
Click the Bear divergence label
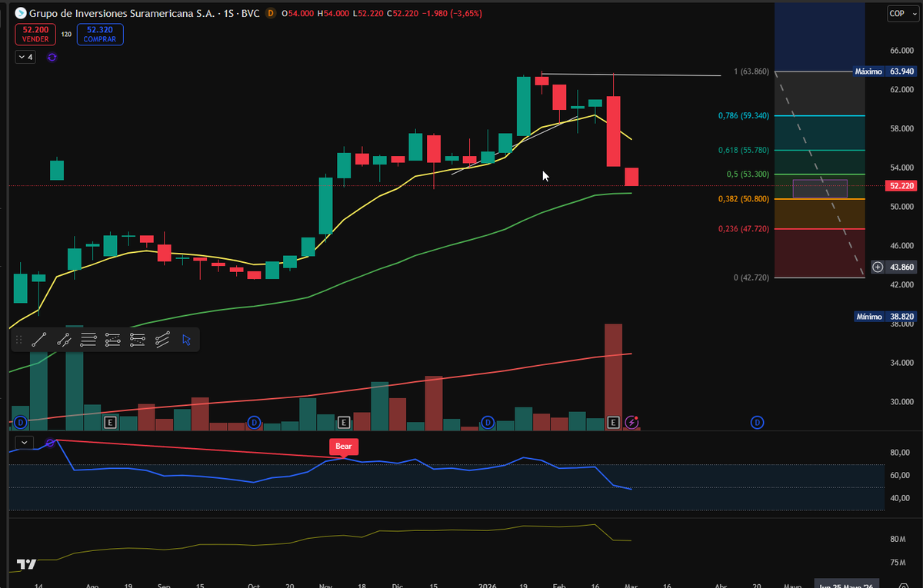click(343, 446)
